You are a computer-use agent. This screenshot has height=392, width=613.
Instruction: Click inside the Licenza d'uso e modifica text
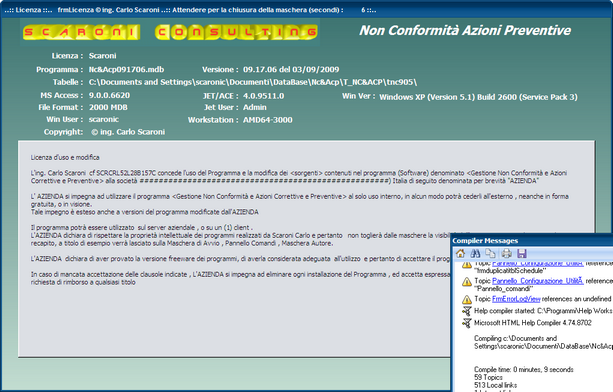(65, 158)
